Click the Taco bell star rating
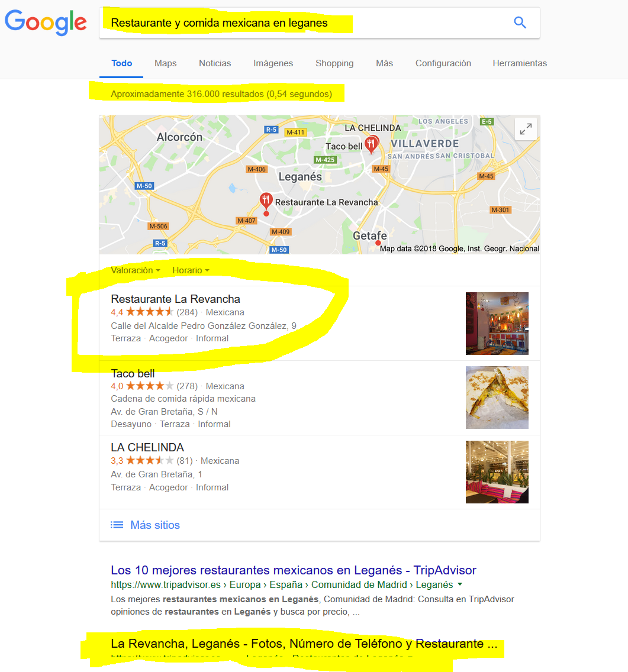The height and width of the screenshot is (672, 628). pyautogui.click(x=150, y=386)
